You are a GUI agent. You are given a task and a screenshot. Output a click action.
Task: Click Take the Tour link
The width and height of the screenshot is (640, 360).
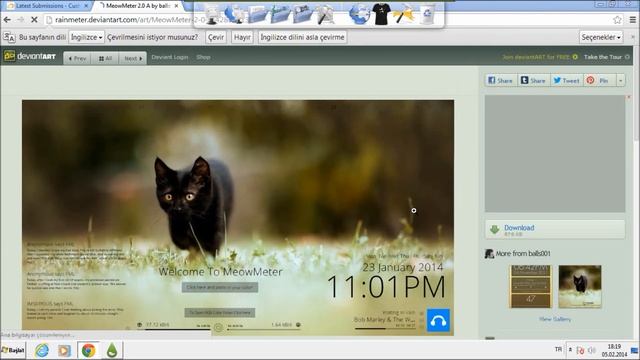[x=607, y=57]
